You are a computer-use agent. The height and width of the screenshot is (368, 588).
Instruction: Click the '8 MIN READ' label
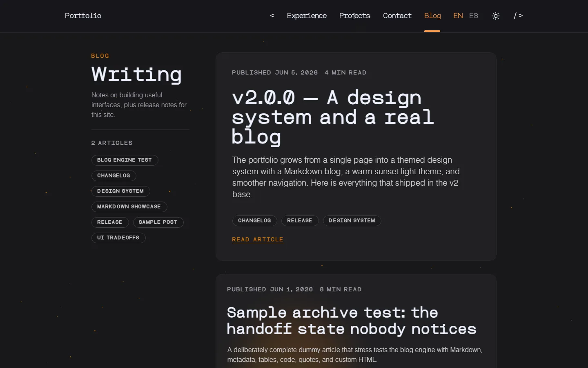pyautogui.click(x=341, y=289)
